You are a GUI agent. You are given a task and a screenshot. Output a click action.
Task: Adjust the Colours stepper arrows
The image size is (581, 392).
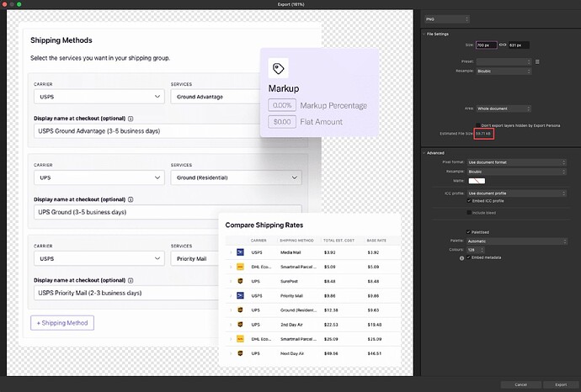482,250
